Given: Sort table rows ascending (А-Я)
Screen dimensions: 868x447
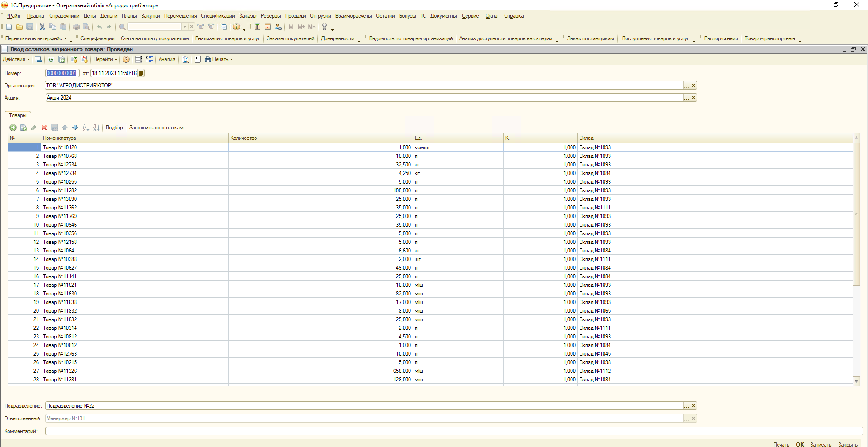Looking at the screenshot, I should [85, 128].
